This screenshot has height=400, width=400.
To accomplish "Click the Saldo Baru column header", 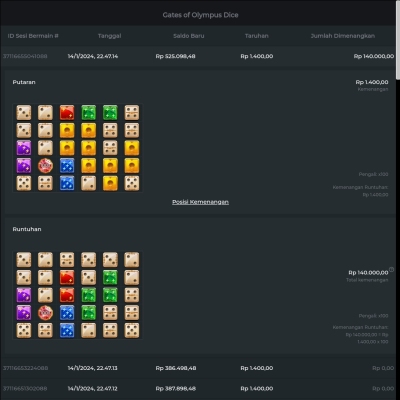I will click(189, 36).
